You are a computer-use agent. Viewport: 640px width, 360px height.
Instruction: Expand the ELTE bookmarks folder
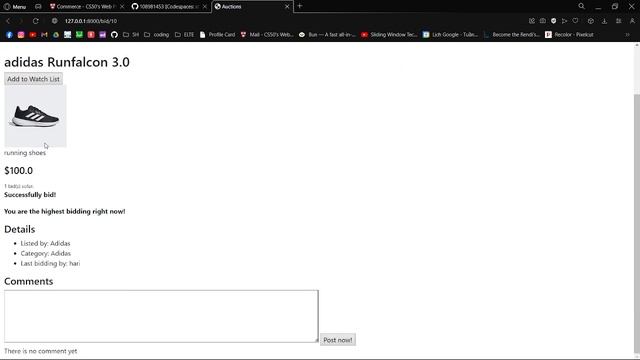coord(184,35)
